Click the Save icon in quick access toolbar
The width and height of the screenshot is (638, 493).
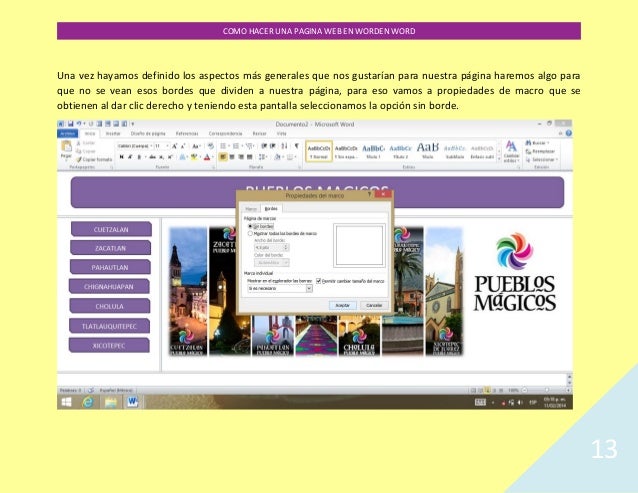tap(70, 124)
